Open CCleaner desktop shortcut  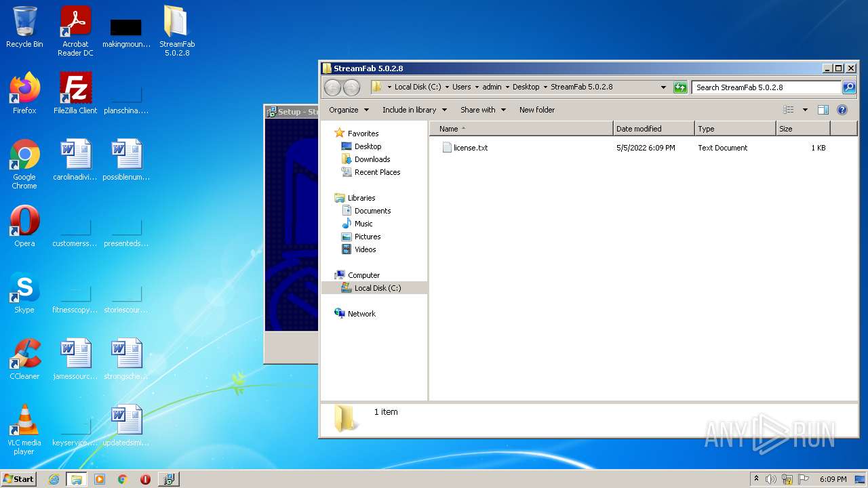pyautogui.click(x=24, y=359)
